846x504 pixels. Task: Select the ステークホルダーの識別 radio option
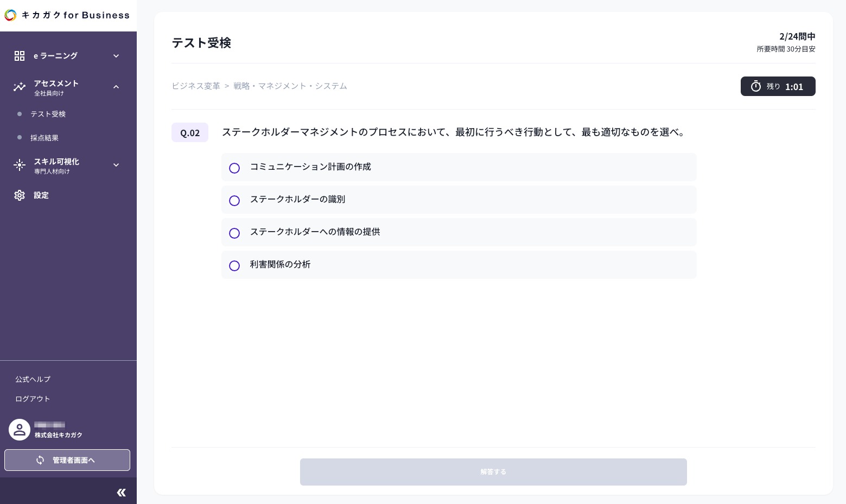click(x=234, y=201)
